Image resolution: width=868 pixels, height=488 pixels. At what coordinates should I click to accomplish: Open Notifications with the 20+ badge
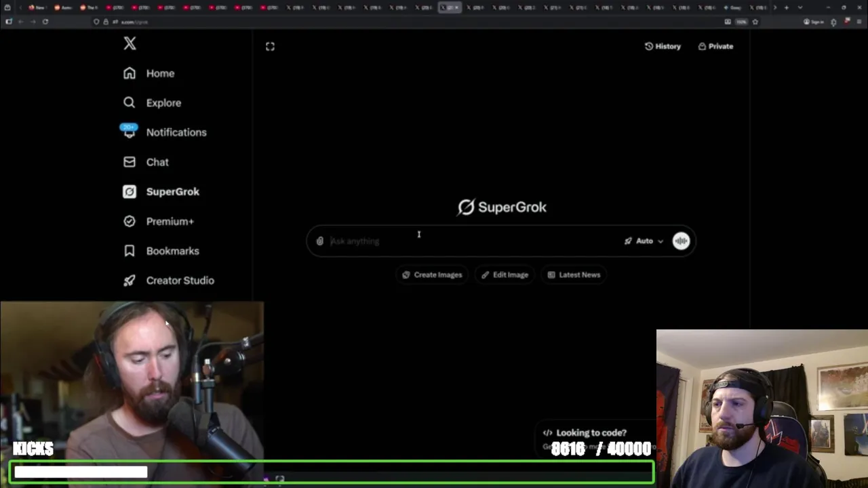[163, 132]
